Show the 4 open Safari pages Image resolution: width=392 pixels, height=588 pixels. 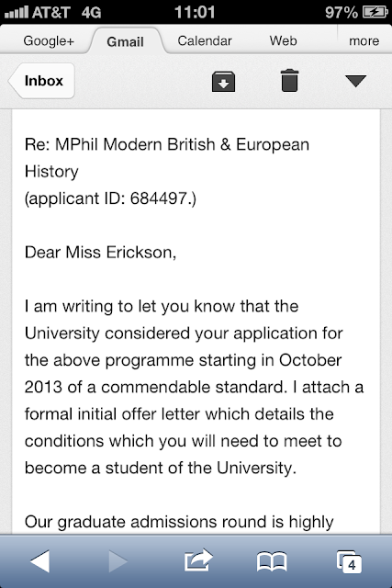point(349,561)
